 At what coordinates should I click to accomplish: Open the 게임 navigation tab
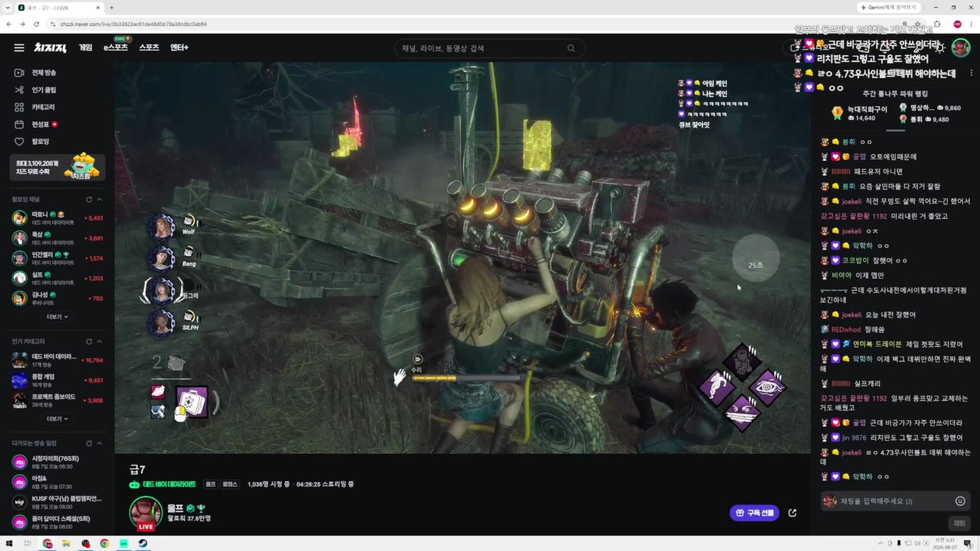(x=86, y=47)
